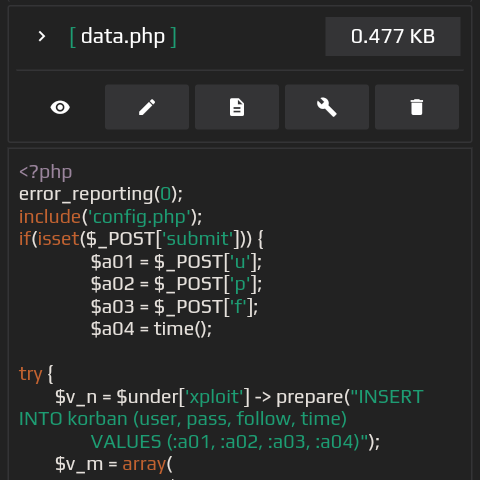Click the 0.477 KB size badge

(x=393, y=36)
